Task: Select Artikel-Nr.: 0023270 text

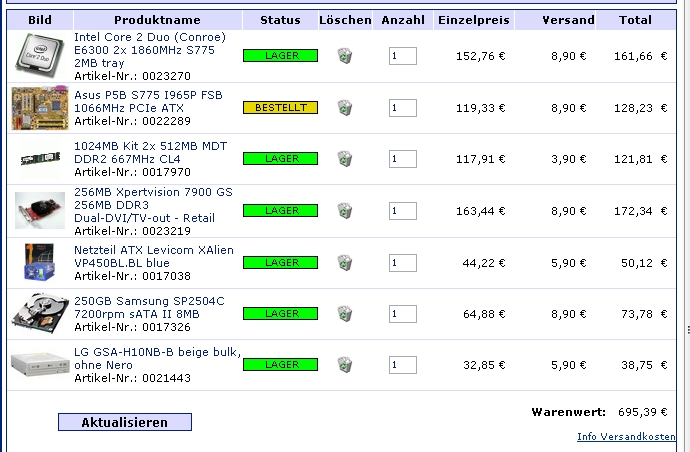Action: click(x=132, y=76)
